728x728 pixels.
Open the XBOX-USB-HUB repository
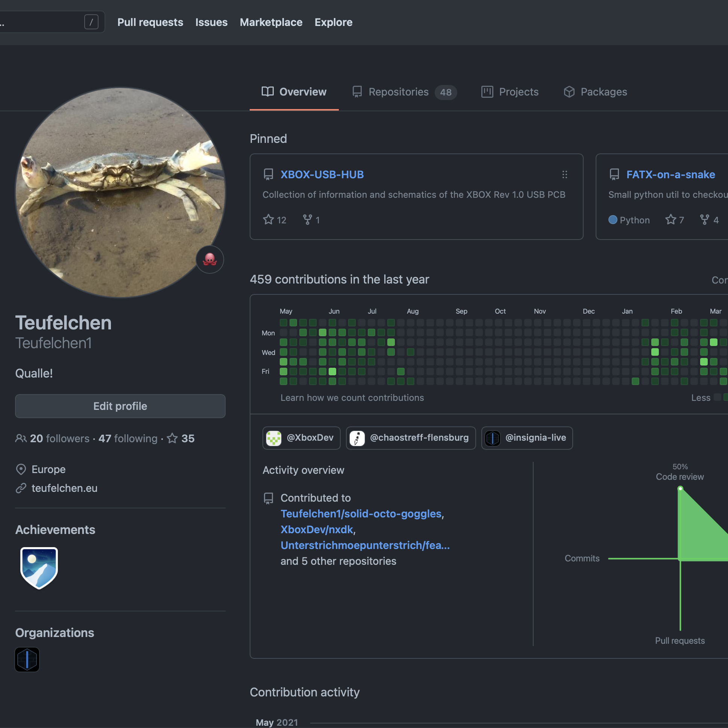[x=322, y=174]
